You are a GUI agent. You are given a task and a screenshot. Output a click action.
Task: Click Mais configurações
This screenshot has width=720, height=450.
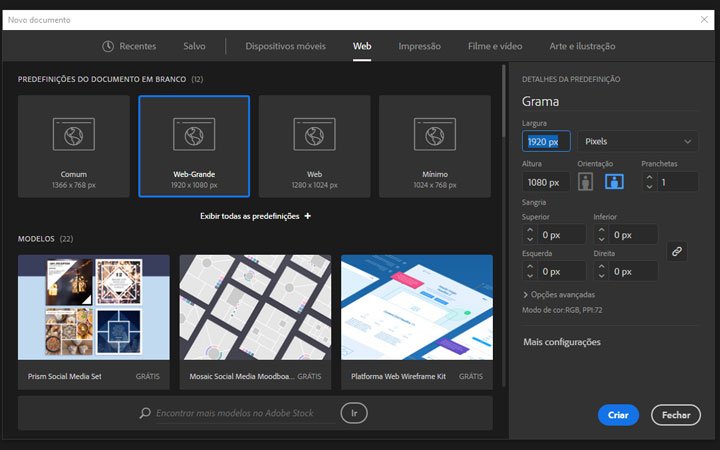pyautogui.click(x=562, y=342)
